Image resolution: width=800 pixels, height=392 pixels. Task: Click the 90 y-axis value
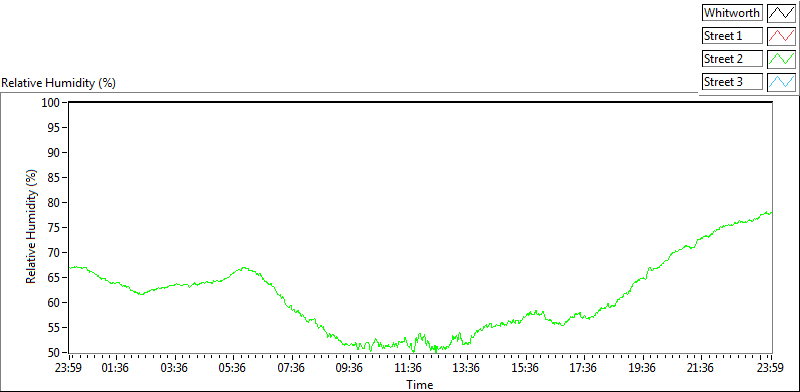pyautogui.click(x=54, y=153)
